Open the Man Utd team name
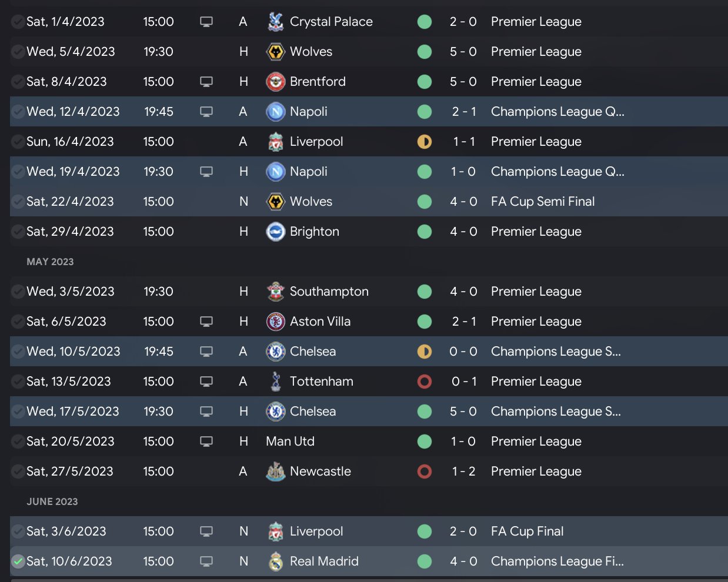The image size is (728, 582). pos(290,441)
